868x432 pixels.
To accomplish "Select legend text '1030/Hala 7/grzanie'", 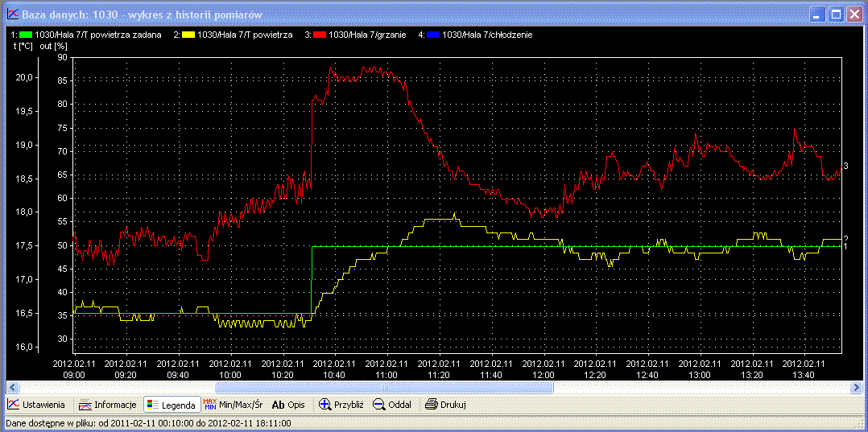I will (x=367, y=35).
